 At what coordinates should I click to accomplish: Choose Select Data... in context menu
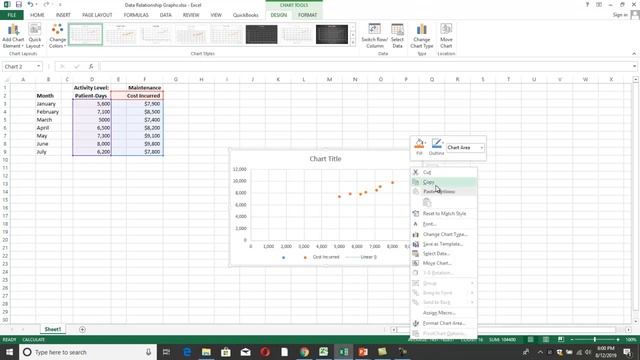pos(444,253)
